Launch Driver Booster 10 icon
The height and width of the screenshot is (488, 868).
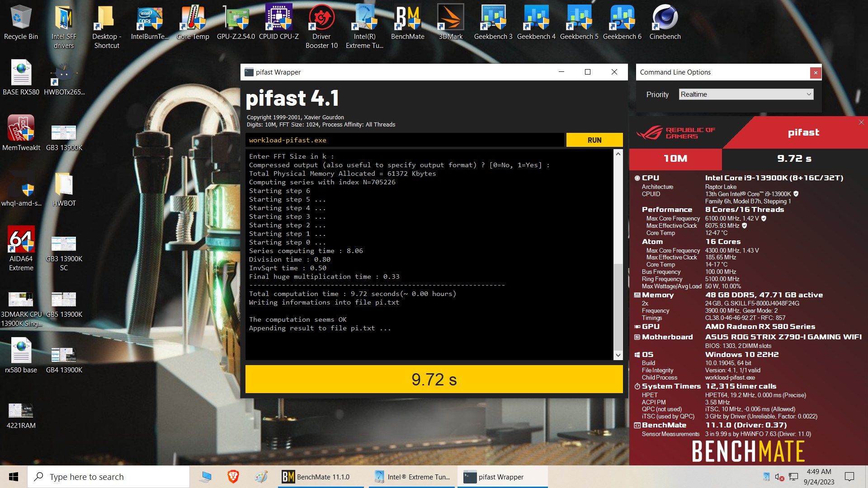(322, 26)
